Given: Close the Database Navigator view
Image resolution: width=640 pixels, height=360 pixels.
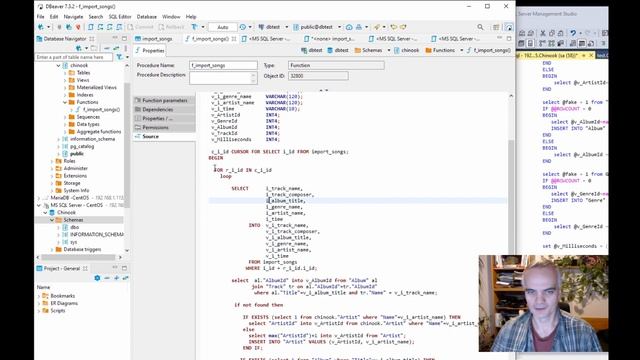Looking at the screenshot, I should click(92, 39).
